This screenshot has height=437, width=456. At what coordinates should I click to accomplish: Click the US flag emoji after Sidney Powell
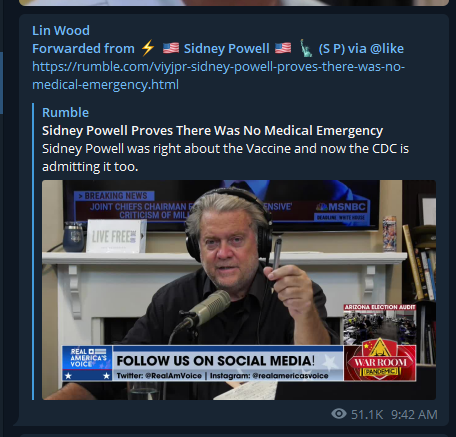pyautogui.click(x=283, y=48)
